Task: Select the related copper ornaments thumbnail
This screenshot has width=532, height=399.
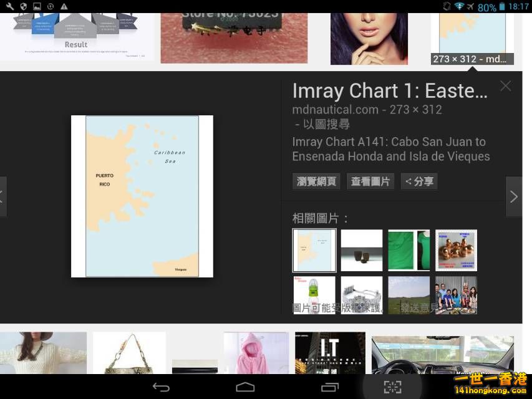Action: 456,251
